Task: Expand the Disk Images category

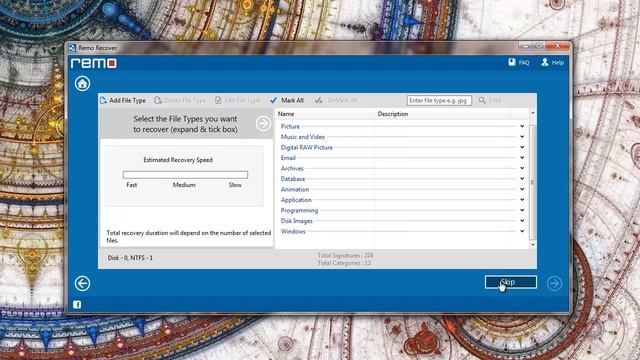Action: click(x=522, y=221)
